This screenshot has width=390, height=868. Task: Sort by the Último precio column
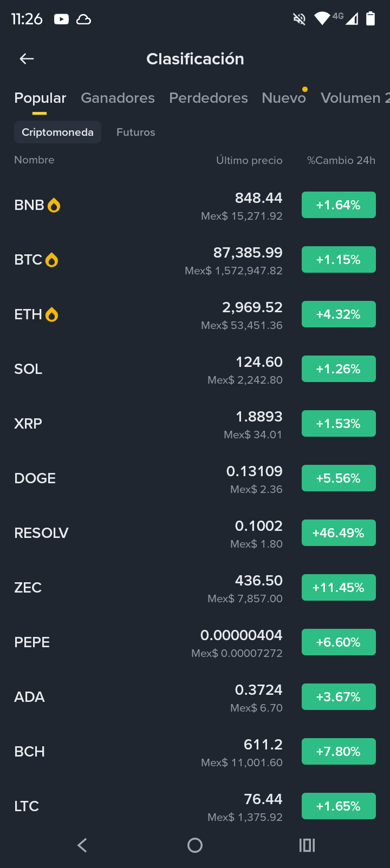point(249,160)
